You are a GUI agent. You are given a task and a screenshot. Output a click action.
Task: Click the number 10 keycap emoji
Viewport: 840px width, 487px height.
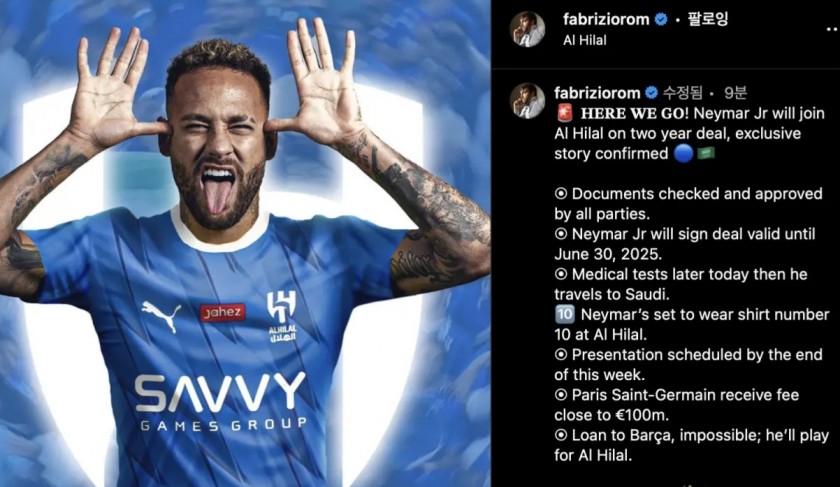[565, 314]
